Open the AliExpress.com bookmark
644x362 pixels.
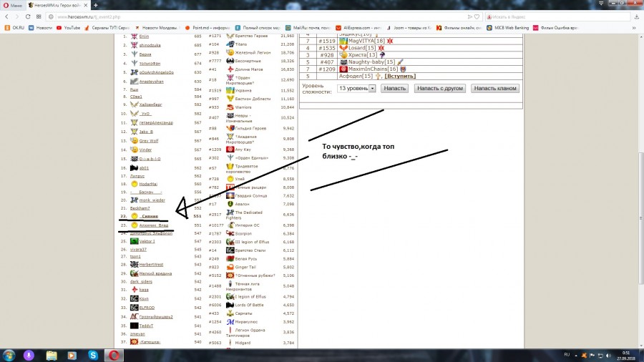click(x=358, y=28)
